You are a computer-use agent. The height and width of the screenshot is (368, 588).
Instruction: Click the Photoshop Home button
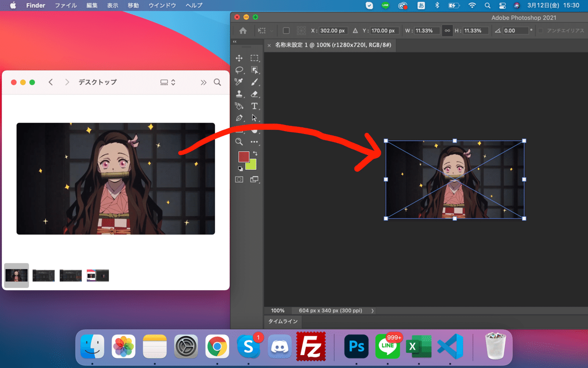pyautogui.click(x=243, y=31)
